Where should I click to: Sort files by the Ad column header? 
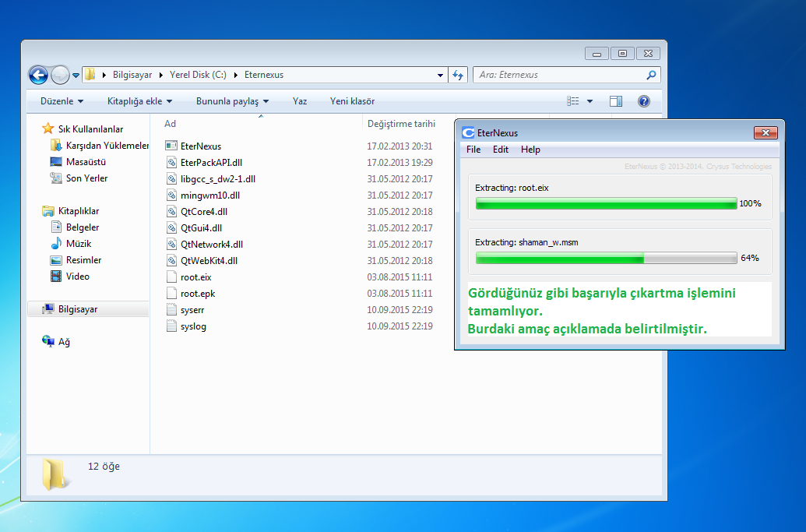(x=170, y=124)
